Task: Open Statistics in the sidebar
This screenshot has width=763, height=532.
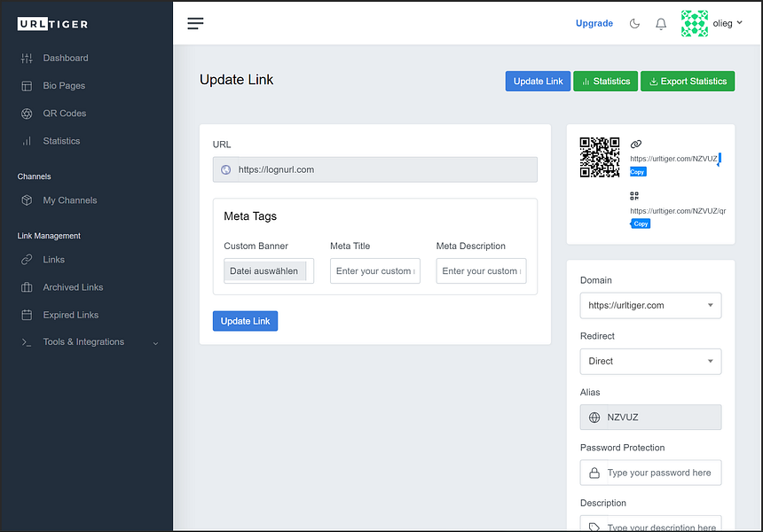Action: tap(61, 141)
